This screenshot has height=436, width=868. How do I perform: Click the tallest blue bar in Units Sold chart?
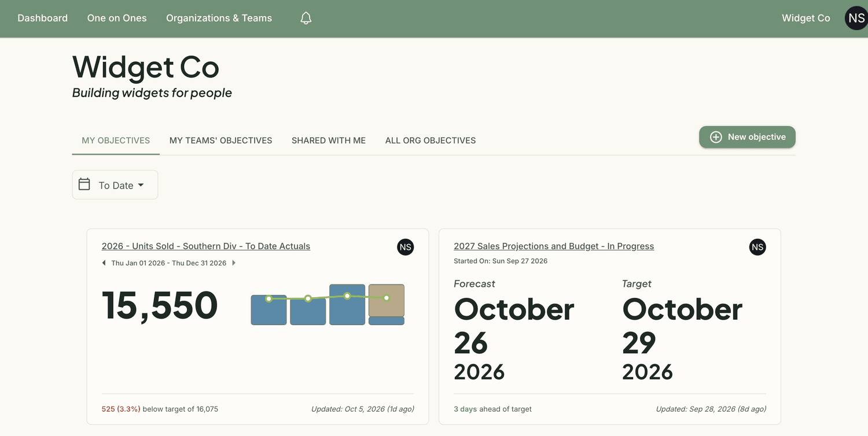[347, 304]
